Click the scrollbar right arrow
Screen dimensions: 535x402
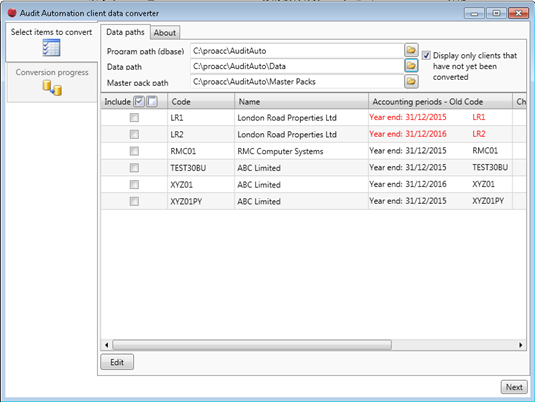(521, 345)
